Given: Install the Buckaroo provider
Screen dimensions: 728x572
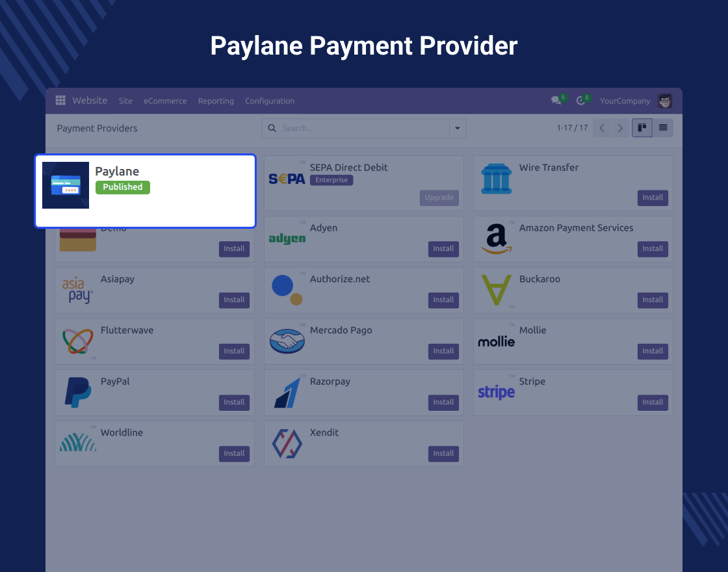Looking at the screenshot, I should pos(653,300).
